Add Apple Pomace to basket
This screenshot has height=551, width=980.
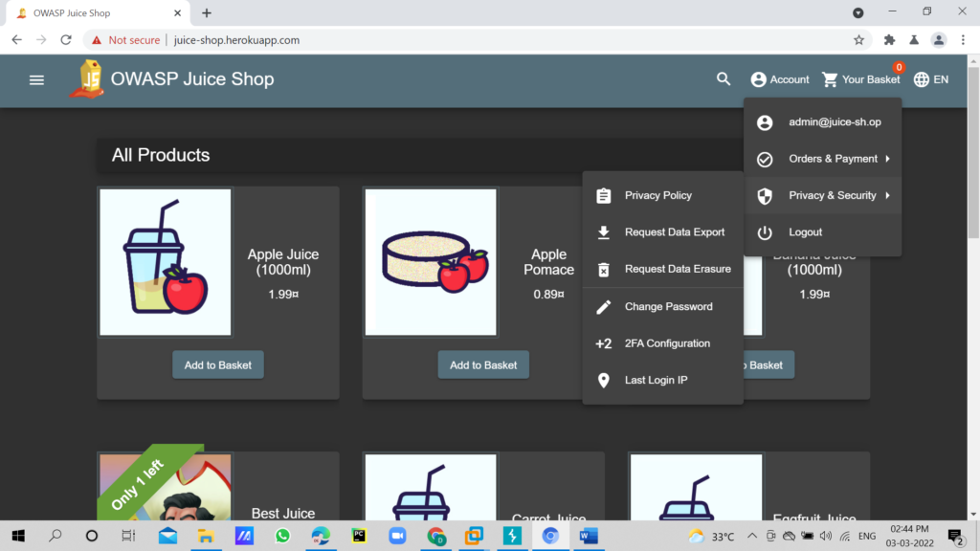[483, 364]
